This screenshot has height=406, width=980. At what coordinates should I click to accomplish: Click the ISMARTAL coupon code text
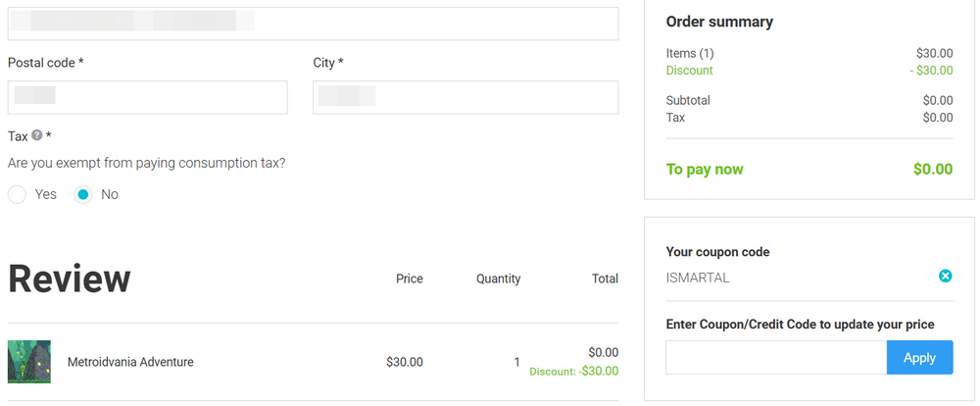(x=698, y=278)
